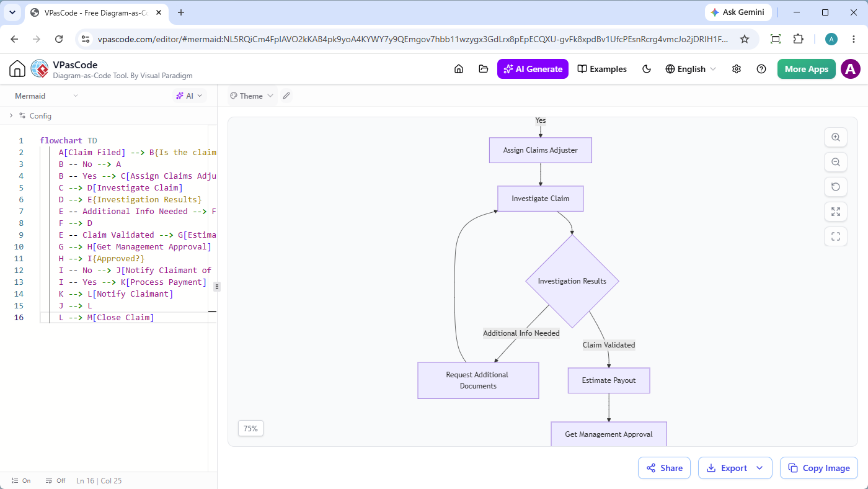Toggle the word wrap Off setting in the status bar

55,480
